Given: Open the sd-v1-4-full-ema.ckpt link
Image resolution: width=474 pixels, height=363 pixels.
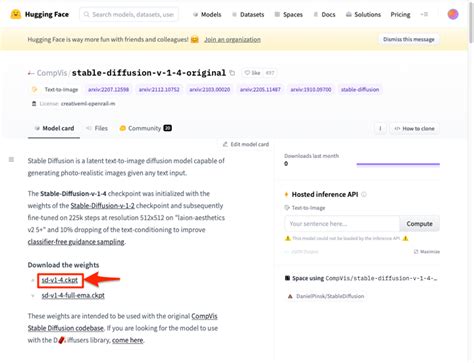Looking at the screenshot, I should 73,295.
